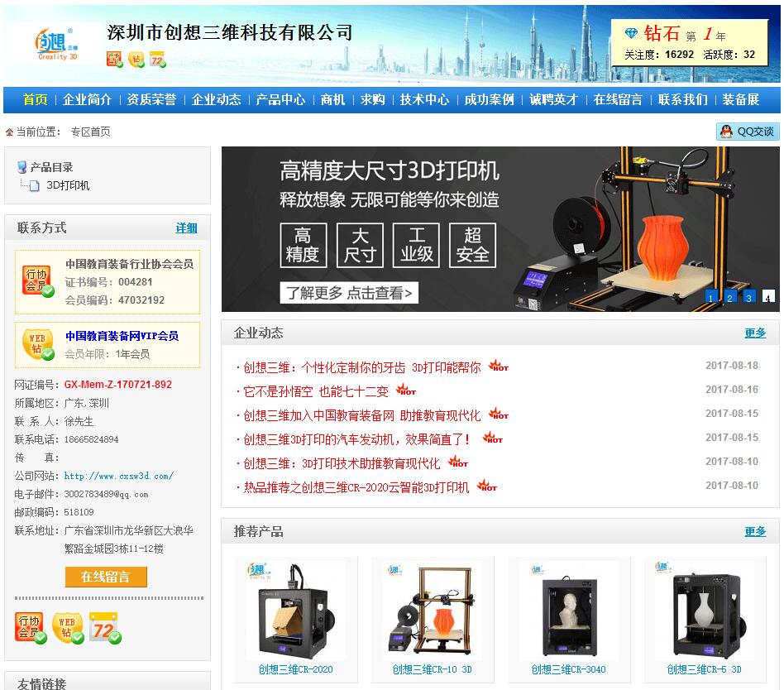Go to 资质荣誉 in navigation bar
784x690 pixels.
tap(151, 99)
